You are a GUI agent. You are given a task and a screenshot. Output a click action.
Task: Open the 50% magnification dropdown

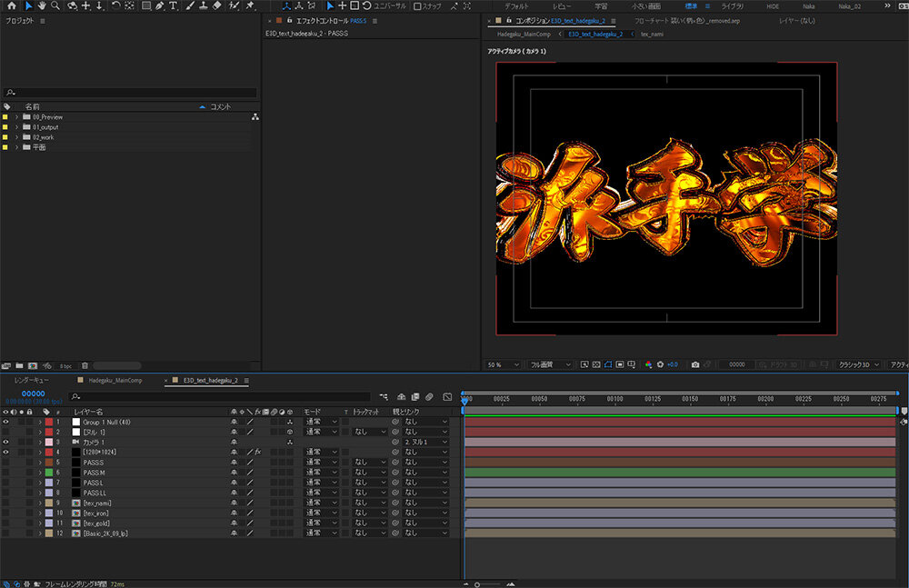tap(503, 364)
